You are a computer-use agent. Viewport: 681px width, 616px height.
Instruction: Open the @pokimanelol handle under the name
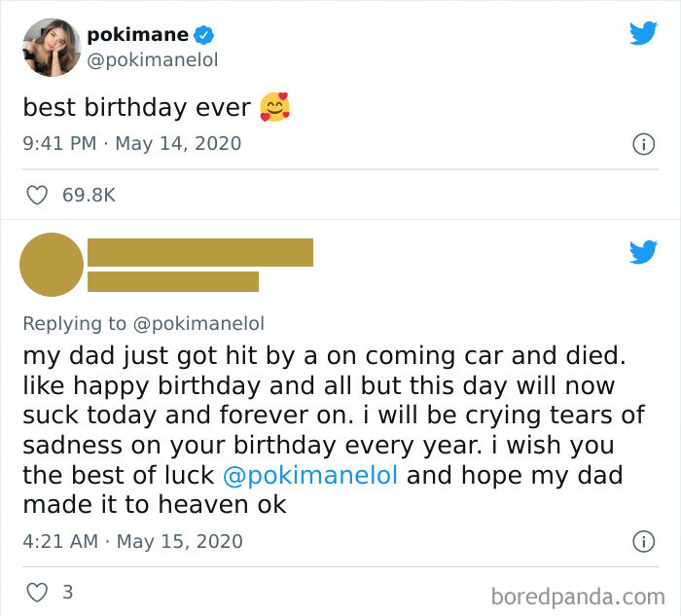[x=153, y=60]
